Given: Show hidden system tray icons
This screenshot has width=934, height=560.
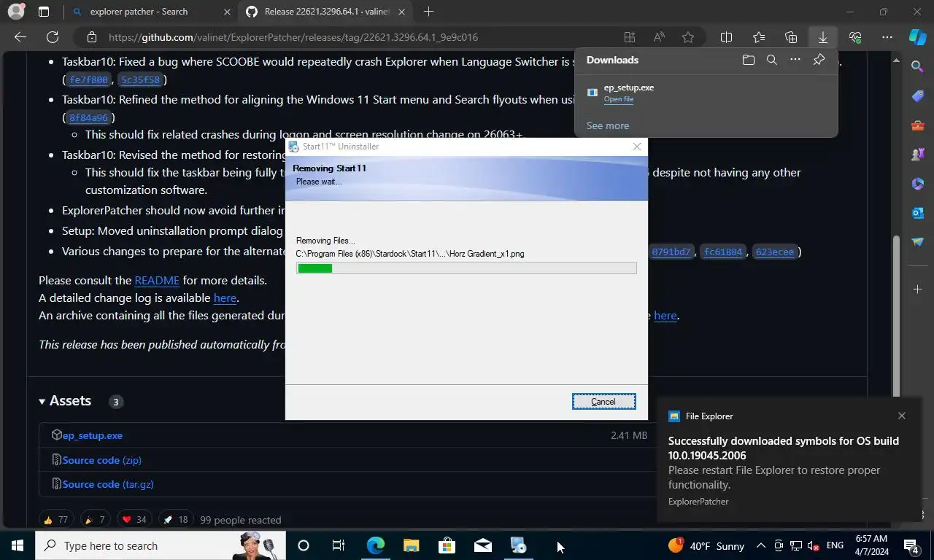Looking at the screenshot, I should click(x=760, y=545).
